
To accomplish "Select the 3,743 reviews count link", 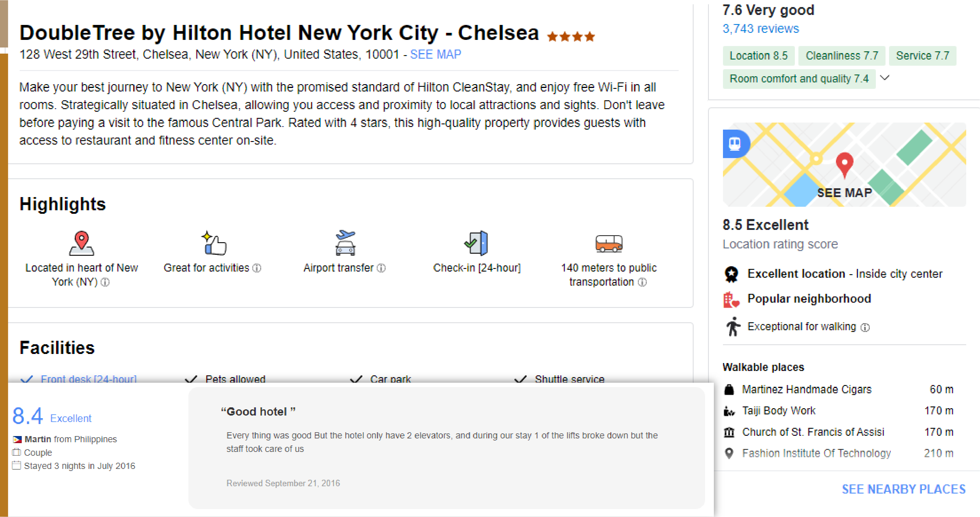I will (x=762, y=28).
